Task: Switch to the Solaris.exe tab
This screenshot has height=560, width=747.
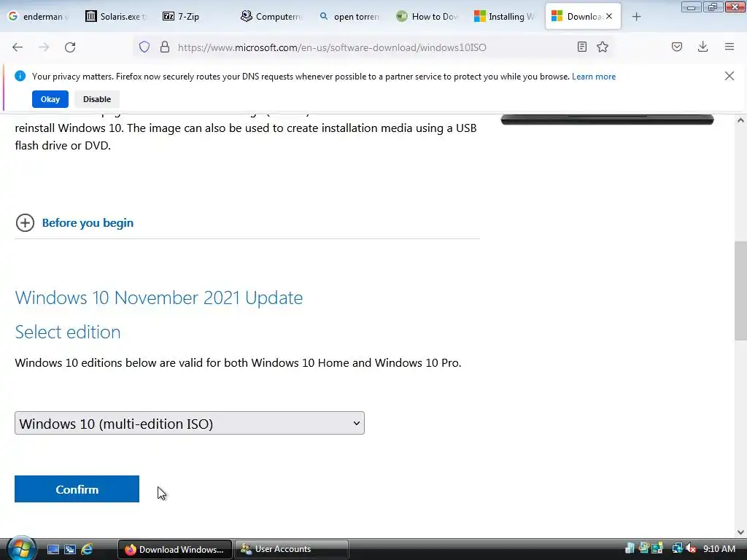Action: point(117,16)
